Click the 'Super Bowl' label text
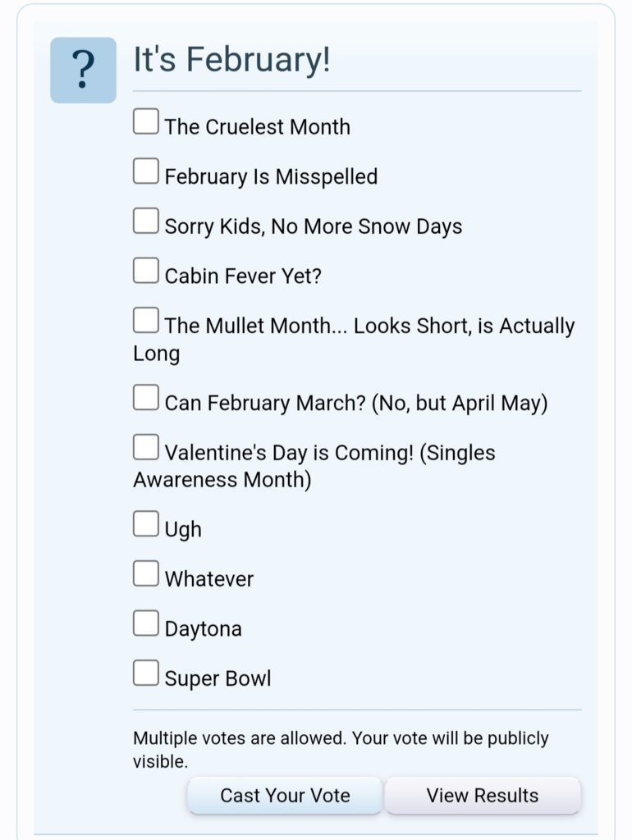Screen dimensions: 632x840 click(x=218, y=678)
